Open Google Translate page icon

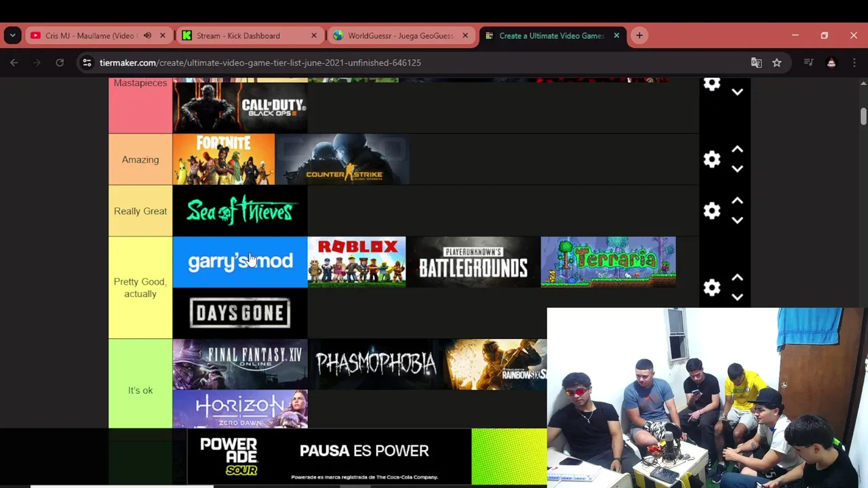point(756,62)
